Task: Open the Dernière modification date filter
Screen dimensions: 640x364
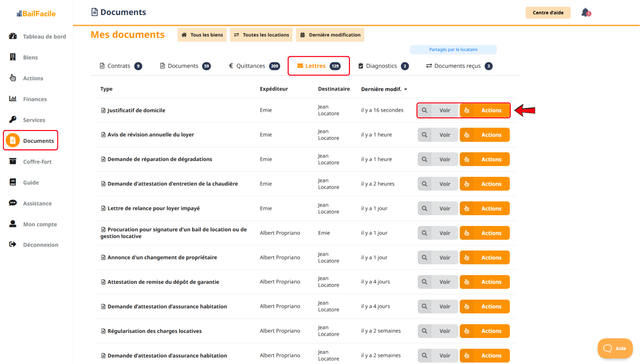Action: coord(330,35)
